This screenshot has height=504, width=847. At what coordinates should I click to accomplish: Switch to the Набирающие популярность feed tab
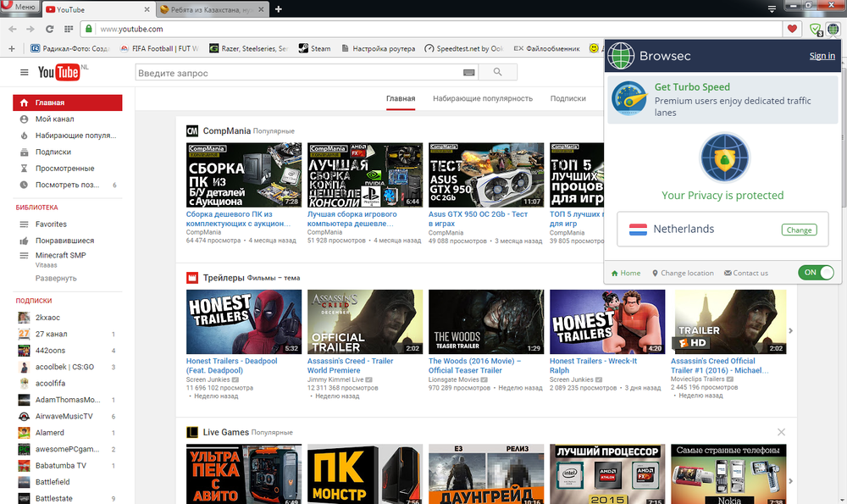pos(483,99)
